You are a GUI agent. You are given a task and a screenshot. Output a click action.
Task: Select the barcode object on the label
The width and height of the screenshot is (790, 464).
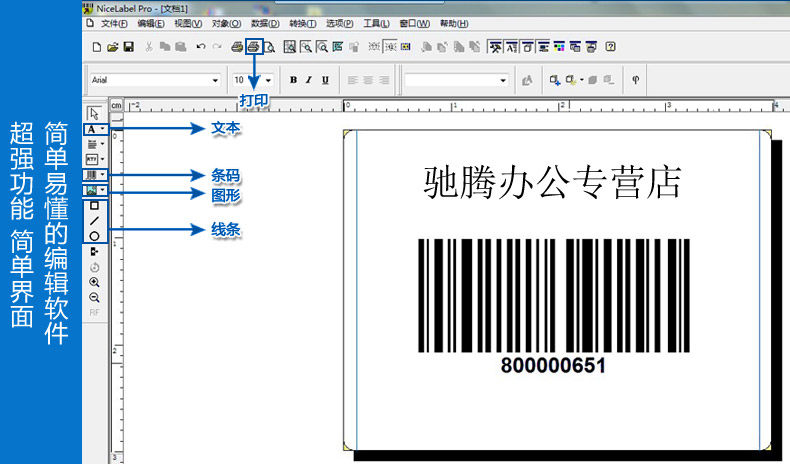point(554,295)
